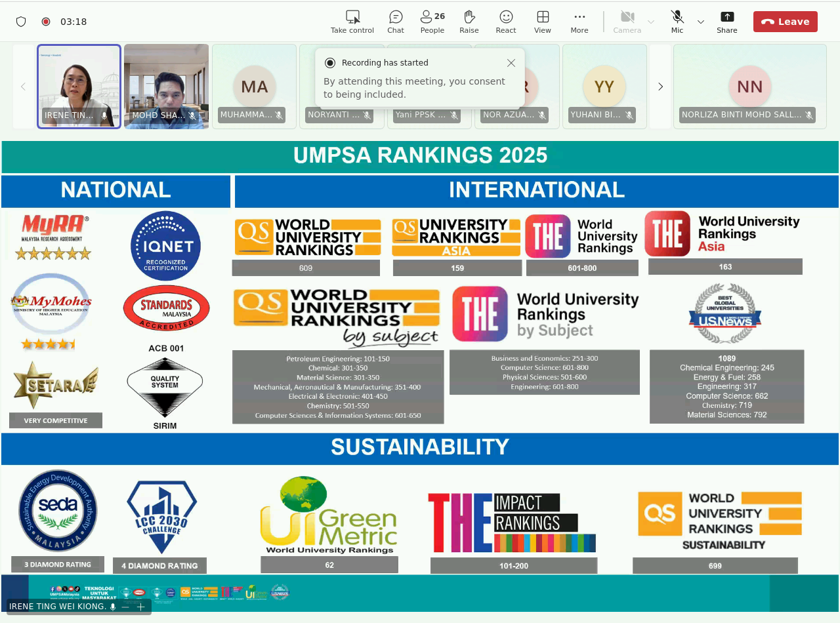The image size is (840, 623).
Task: Select the NN Norliza participant tile
Action: click(750, 87)
